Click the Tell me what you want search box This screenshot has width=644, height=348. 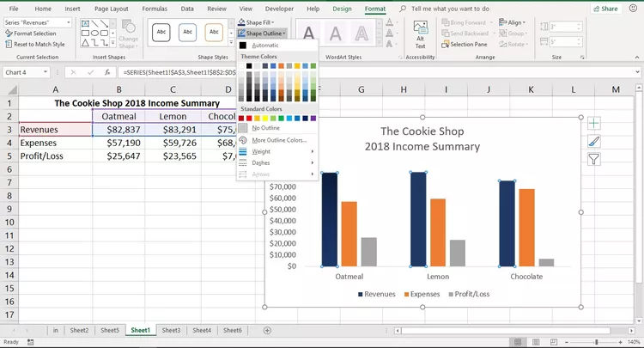point(450,9)
